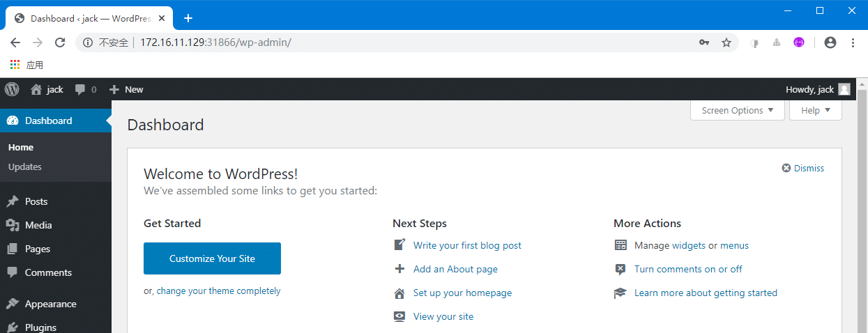Dismiss the Welcome to WordPress panel
The width and height of the screenshot is (868, 333).
[803, 168]
